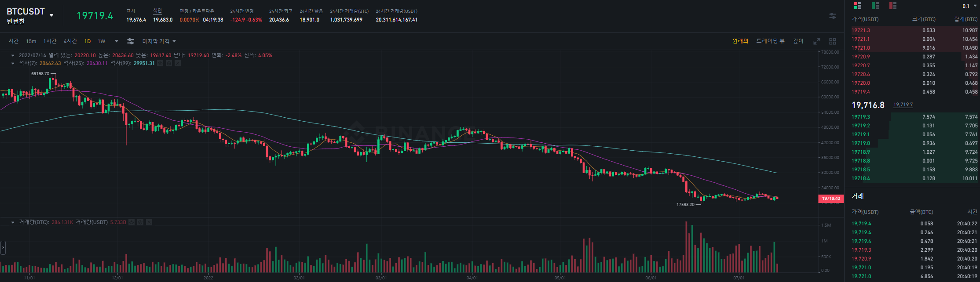Select the 1D chart interval
This screenshot has height=282, width=980.
[88, 41]
